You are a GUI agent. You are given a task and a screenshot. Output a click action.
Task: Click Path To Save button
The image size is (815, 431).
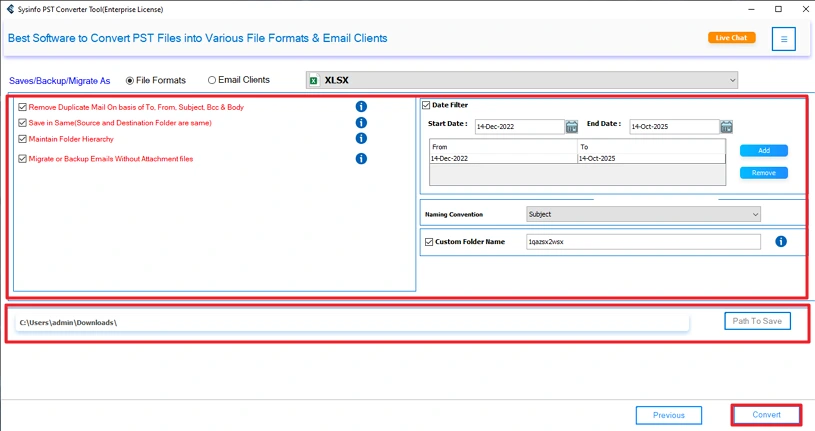pos(757,321)
